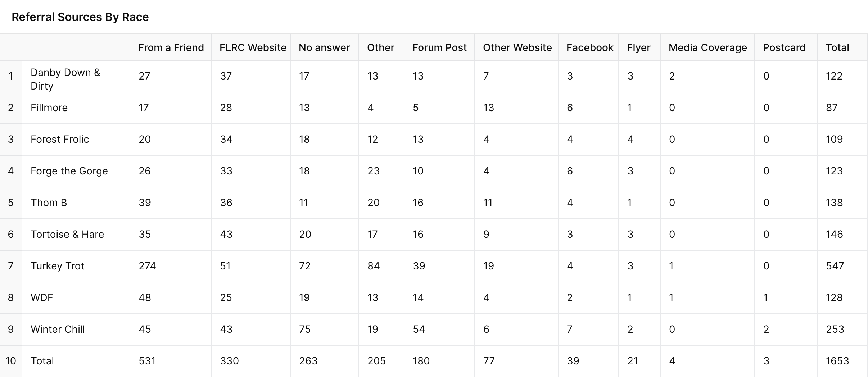Click the "Other Website" column header
Viewport: 868px width, 377px height.
click(x=517, y=47)
